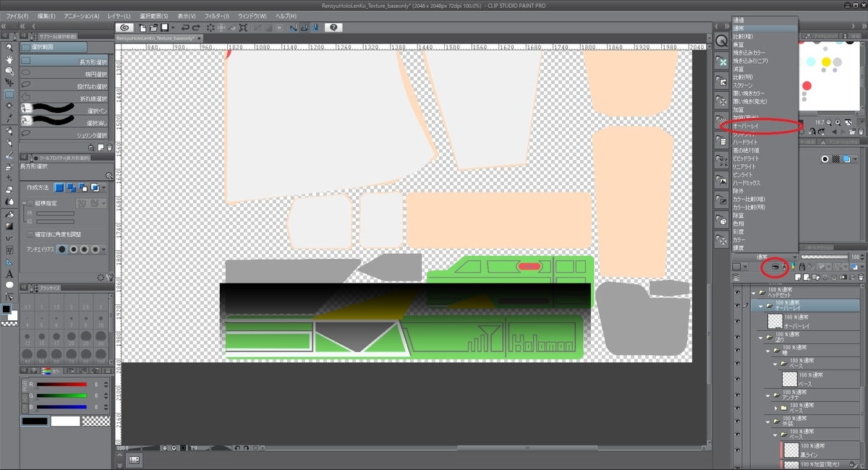Screen dimensions: 868x470
Task: Select the 楕円選択 sub tool
Action: pos(64,74)
